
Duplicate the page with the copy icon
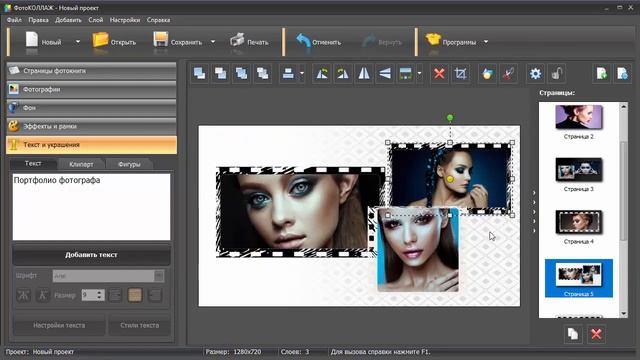pyautogui.click(x=573, y=334)
